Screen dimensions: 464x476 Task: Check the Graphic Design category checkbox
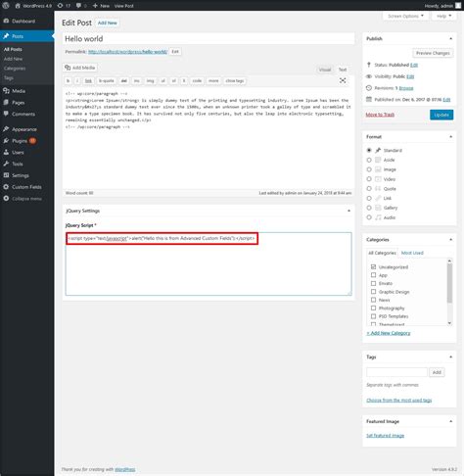point(373,292)
